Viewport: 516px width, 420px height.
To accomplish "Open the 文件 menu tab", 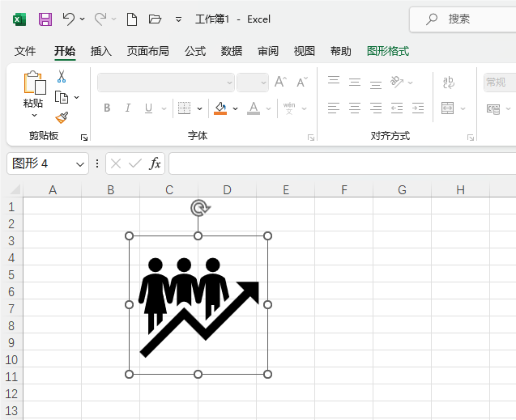I will [x=25, y=51].
